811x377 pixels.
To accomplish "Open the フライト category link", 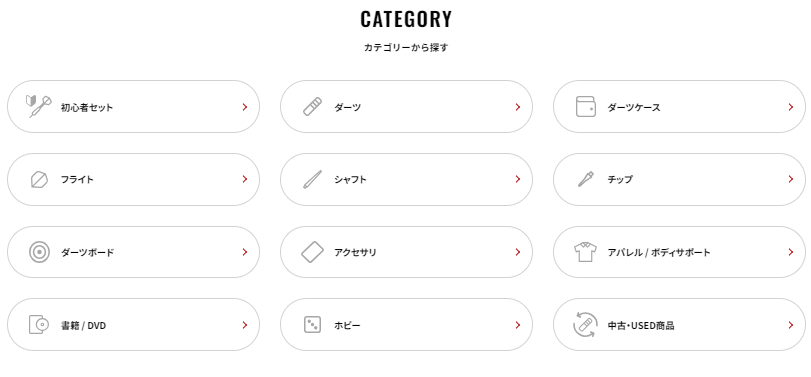I will coord(133,179).
